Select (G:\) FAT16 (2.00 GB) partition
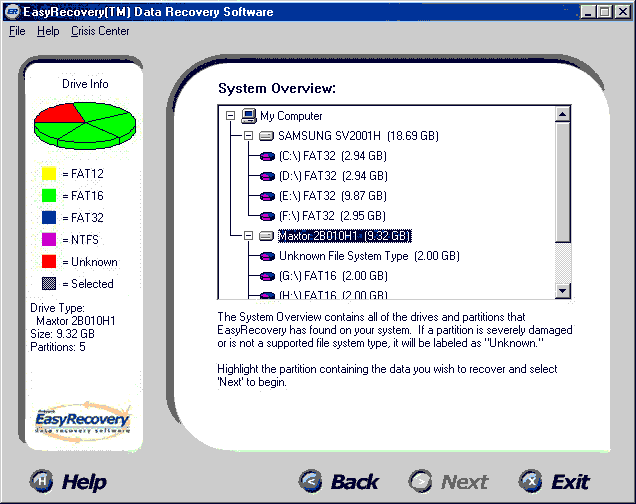Viewport: 636px width, 504px height. pos(333,276)
